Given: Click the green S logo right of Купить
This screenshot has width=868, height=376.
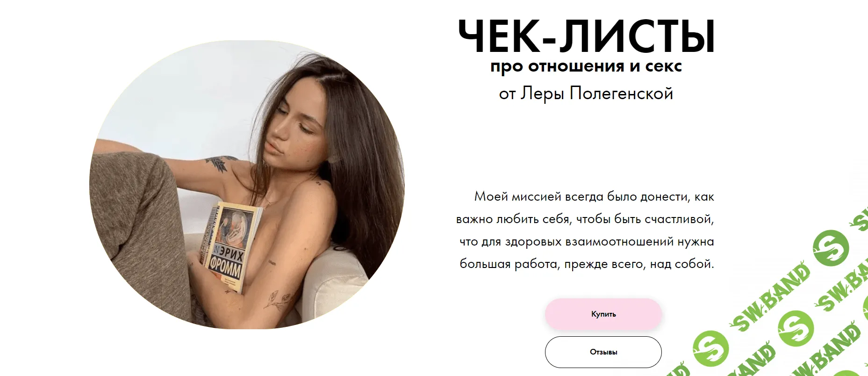Looking at the screenshot, I should click(796, 327).
